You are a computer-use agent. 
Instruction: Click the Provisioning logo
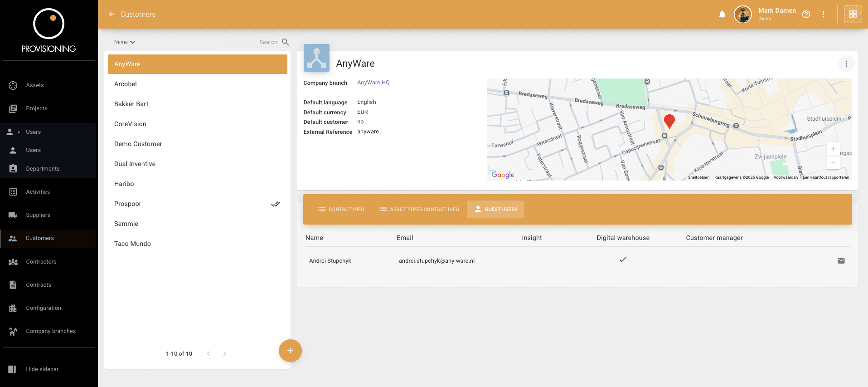coord(49,30)
